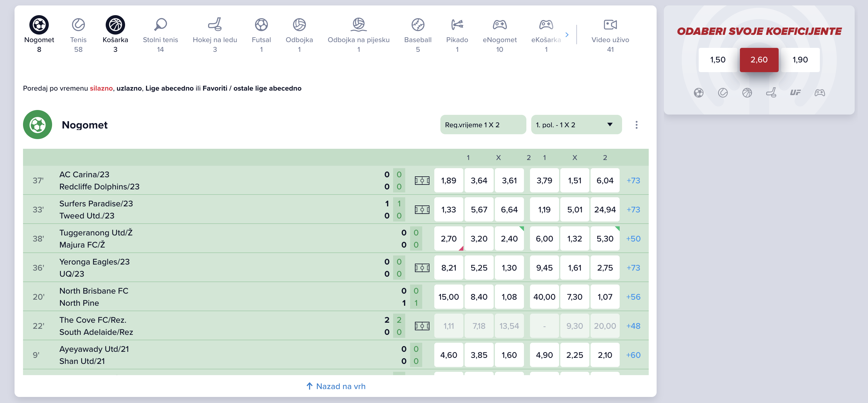
Task: Open the three-dot options menu for Nogomet
Action: [637, 125]
